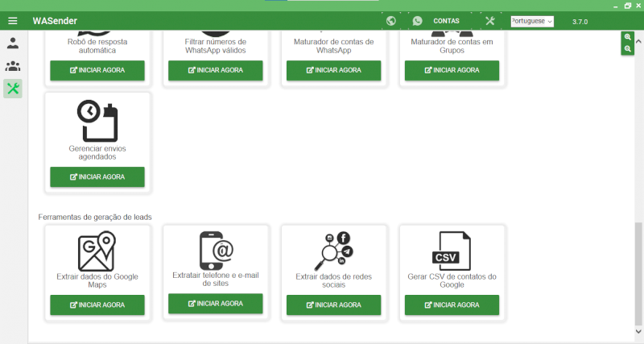The image size is (644, 344).
Task: Click 'Gerar CSV de contatos do Google' label
Action: point(452,280)
